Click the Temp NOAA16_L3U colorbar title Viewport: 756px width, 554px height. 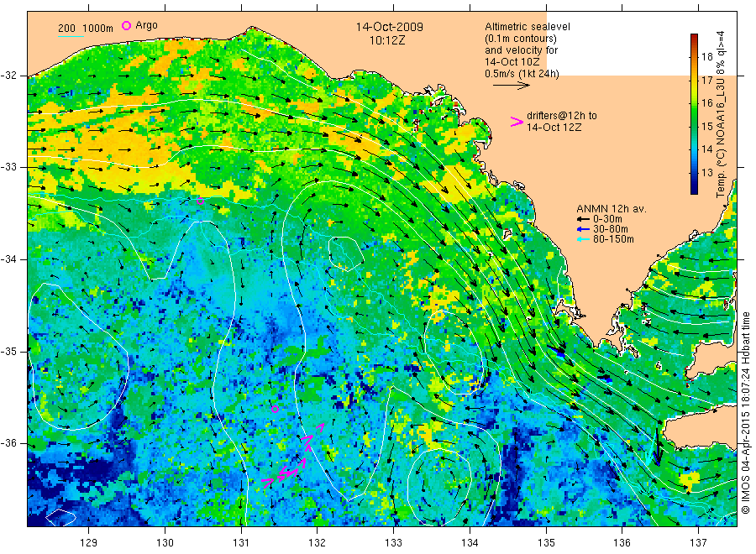(721, 114)
